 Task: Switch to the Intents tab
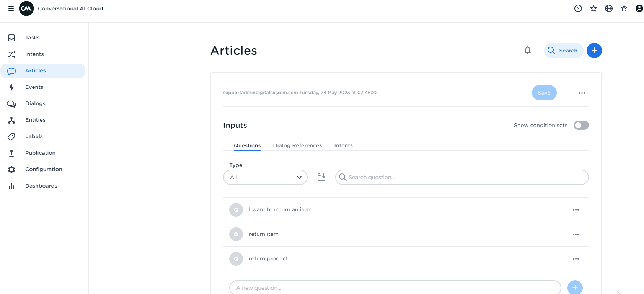(343, 145)
